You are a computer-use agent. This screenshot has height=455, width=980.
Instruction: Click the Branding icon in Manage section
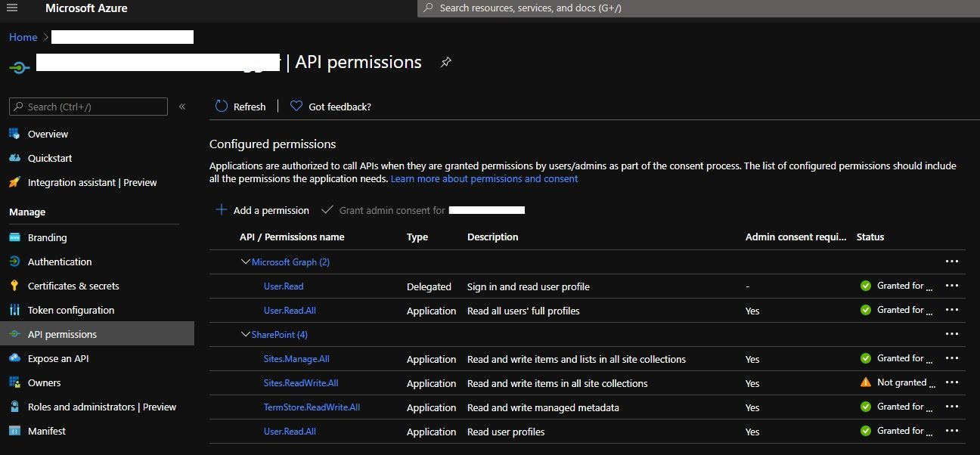pyautogui.click(x=14, y=237)
